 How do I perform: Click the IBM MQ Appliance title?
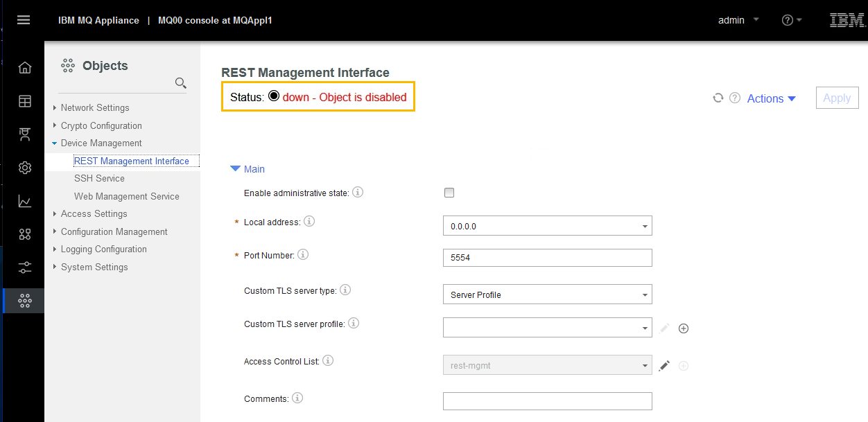(x=98, y=20)
